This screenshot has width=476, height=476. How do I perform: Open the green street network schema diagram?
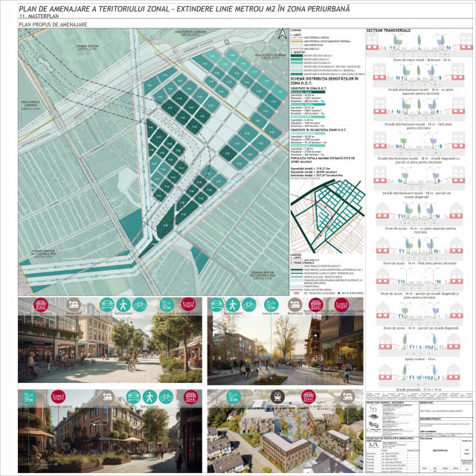tap(327, 216)
